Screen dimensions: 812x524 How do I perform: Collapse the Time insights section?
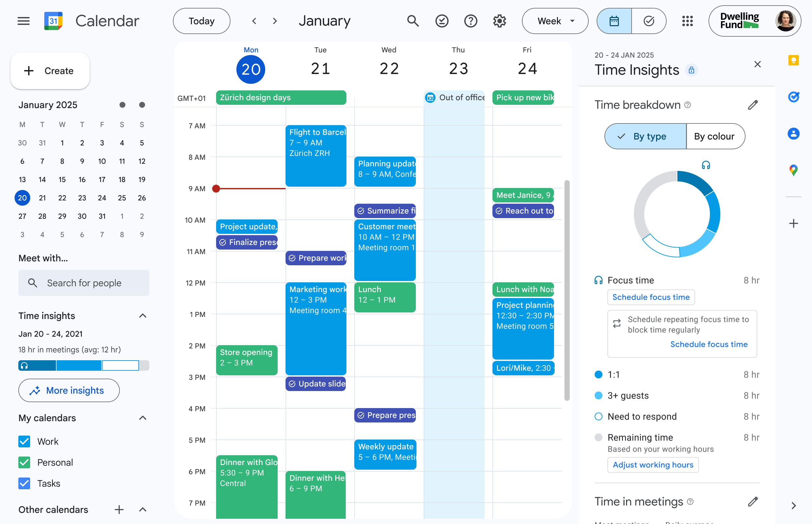142,316
